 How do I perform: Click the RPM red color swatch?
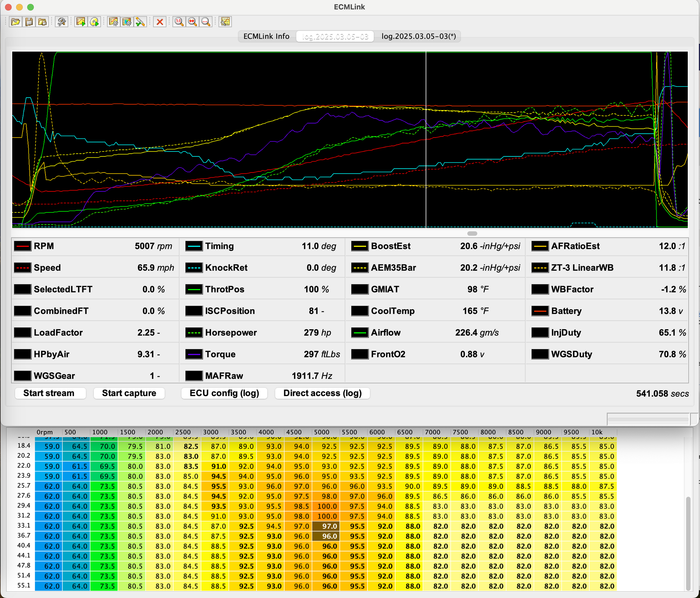pos(22,246)
